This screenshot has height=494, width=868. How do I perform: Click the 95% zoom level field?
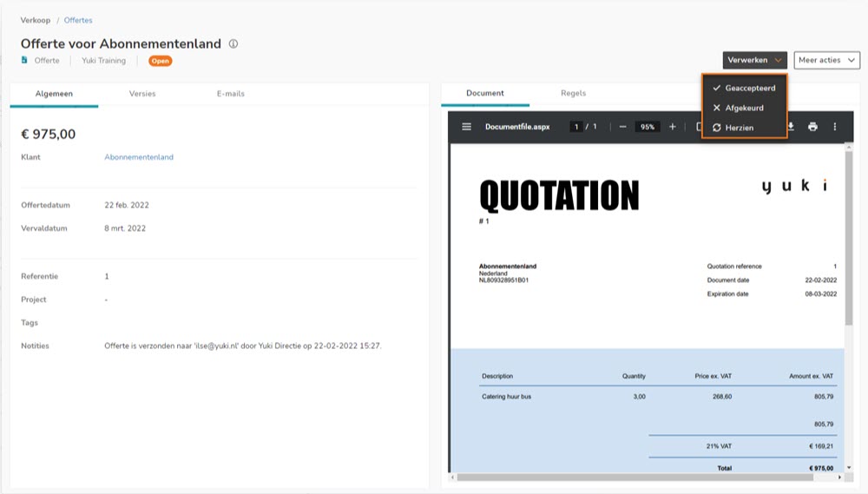point(648,127)
